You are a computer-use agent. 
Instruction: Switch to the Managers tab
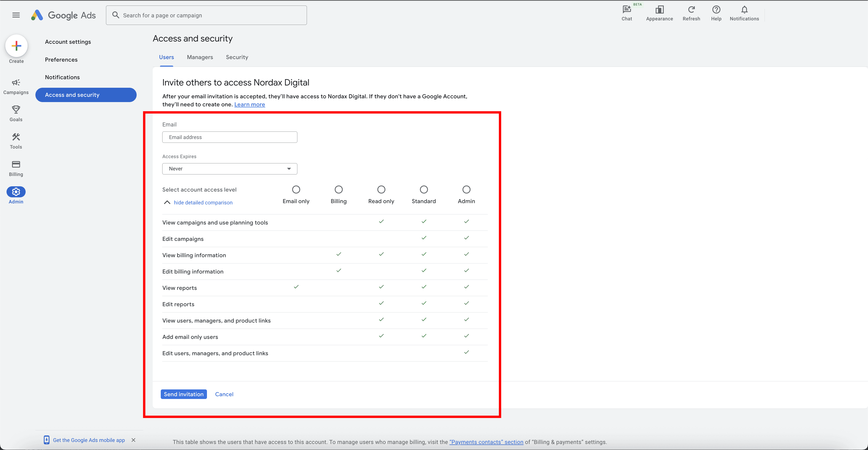[200, 57]
